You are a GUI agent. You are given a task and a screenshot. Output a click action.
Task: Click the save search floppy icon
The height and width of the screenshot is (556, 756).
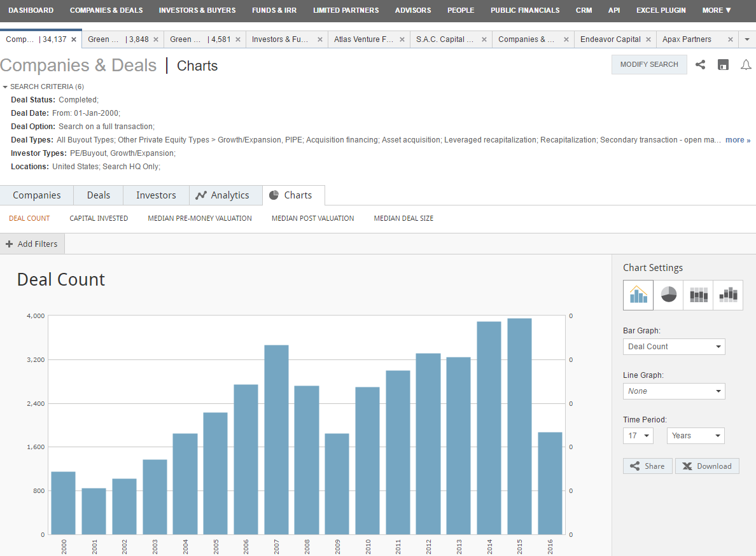(x=723, y=64)
